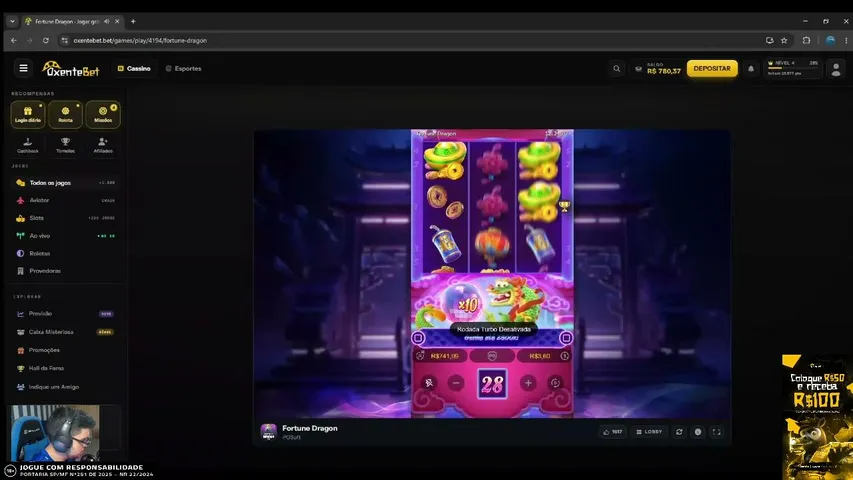The width and height of the screenshot is (853, 480).
Task: Open Promoções link
Action: [65, 350]
